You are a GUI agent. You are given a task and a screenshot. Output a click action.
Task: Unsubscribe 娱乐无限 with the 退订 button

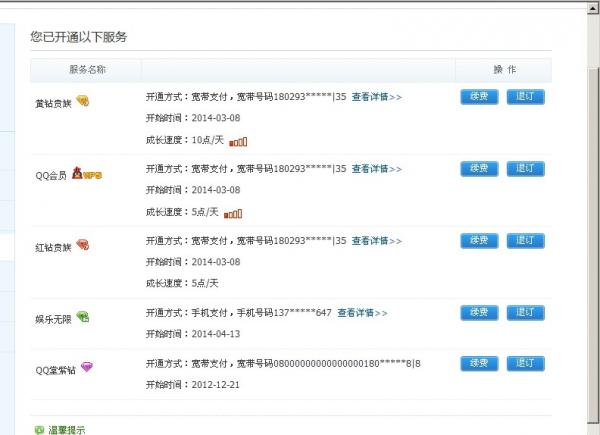coord(525,313)
